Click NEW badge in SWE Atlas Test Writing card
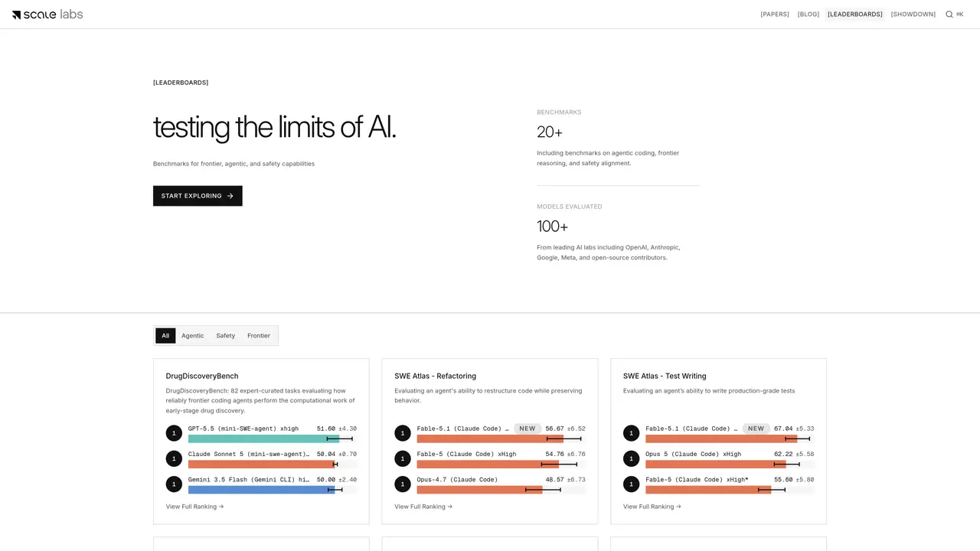The height and width of the screenshot is (551, 980). pyautogui.click(x=756, y=429)
